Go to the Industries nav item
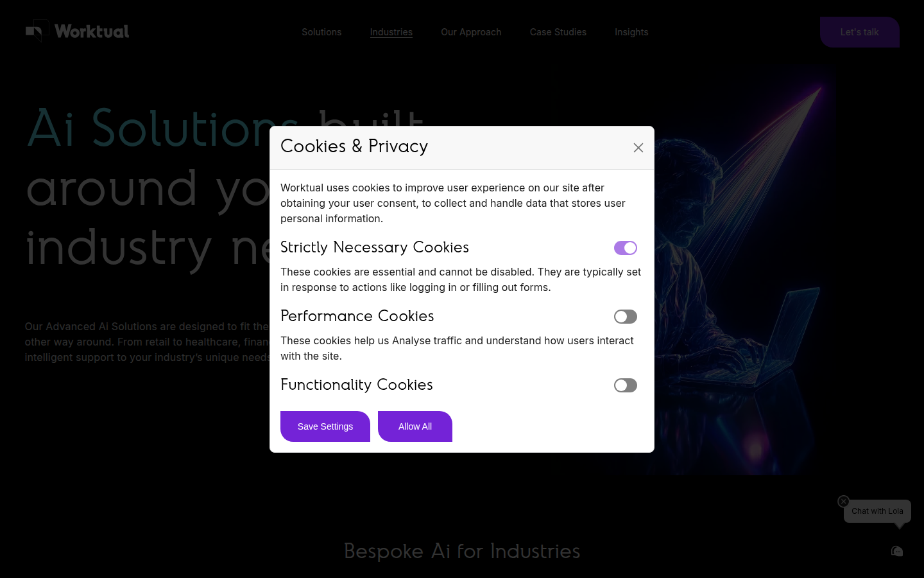Screen dimensions: 924x578 tap(391, 32)
